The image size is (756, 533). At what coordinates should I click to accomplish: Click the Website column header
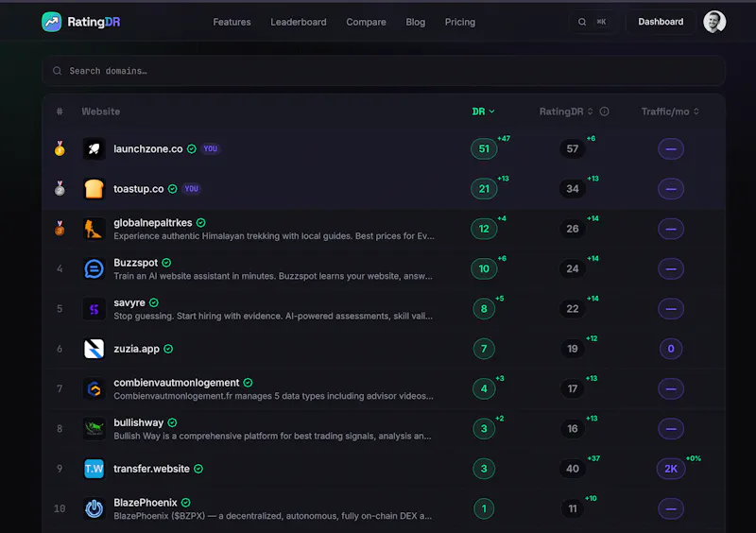pos(101,112)
